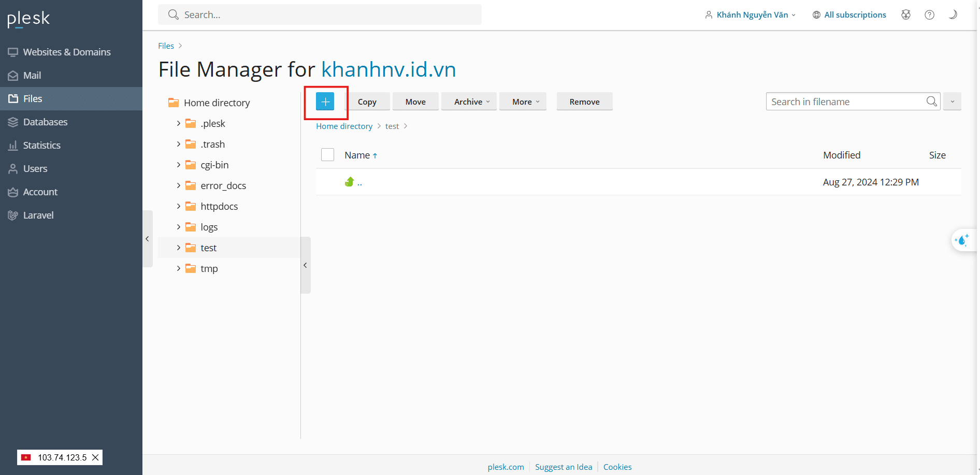980x475 pixels.
Task: Open the Databases section in sidebar
Action: (45, 122)
